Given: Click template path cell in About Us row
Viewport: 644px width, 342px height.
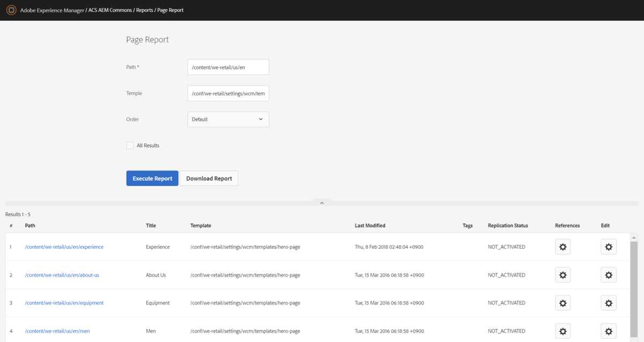Looking at the screenshot, I should pos(245,275).
